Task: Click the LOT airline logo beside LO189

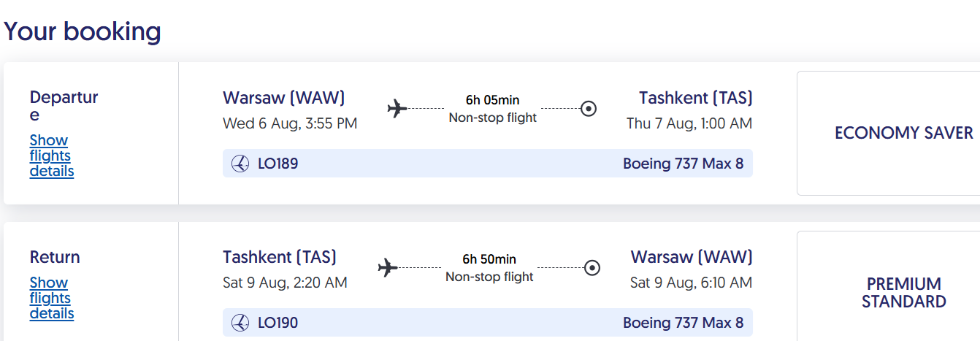Action: 240,164
